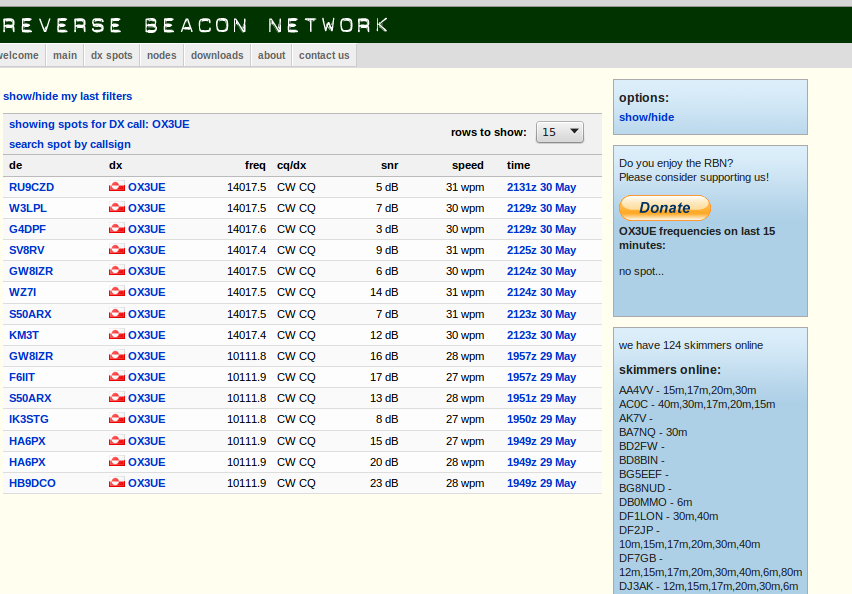The image size is (852, 594).
Task: Click the flag icon in the HB9DCO row
Action: [117, 483]
